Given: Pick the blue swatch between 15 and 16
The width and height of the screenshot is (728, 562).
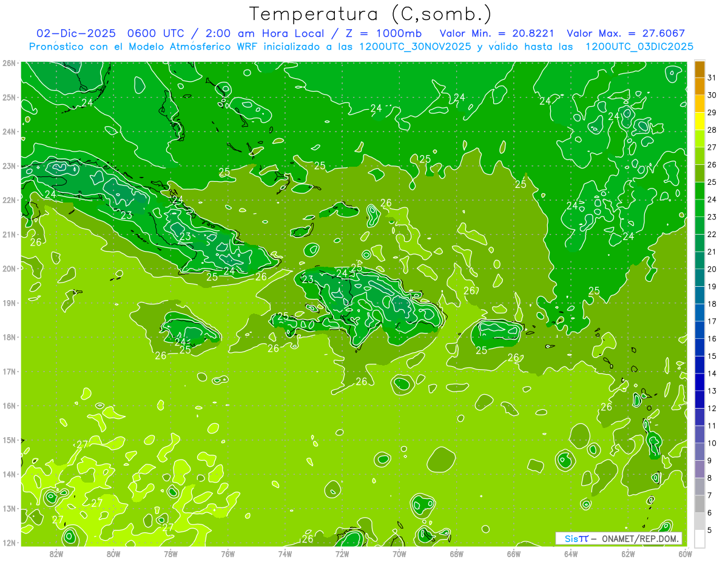Looking at the screenshot, I should (699, 347).
